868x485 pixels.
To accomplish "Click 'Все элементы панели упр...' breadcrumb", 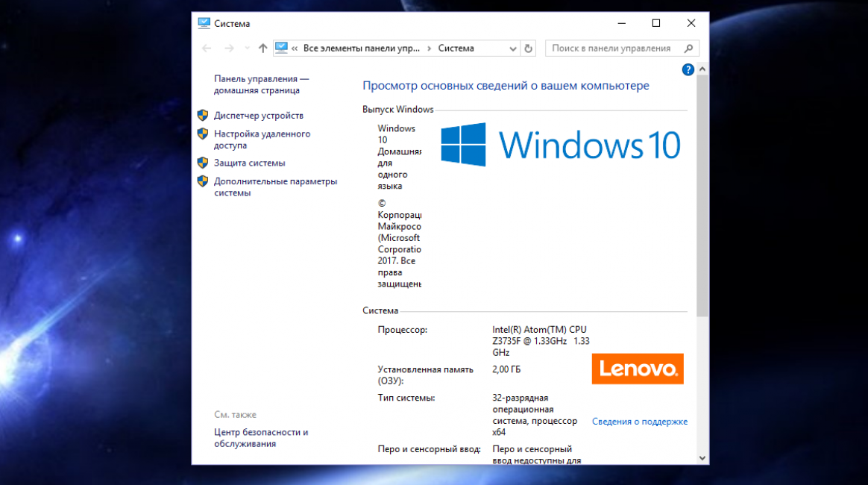I will 362,48.
